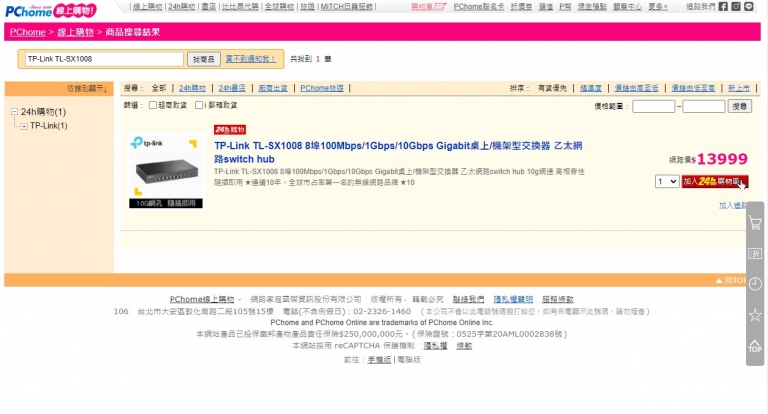Open browsing history clock icon
768x414 pixels.
[755, 284]
